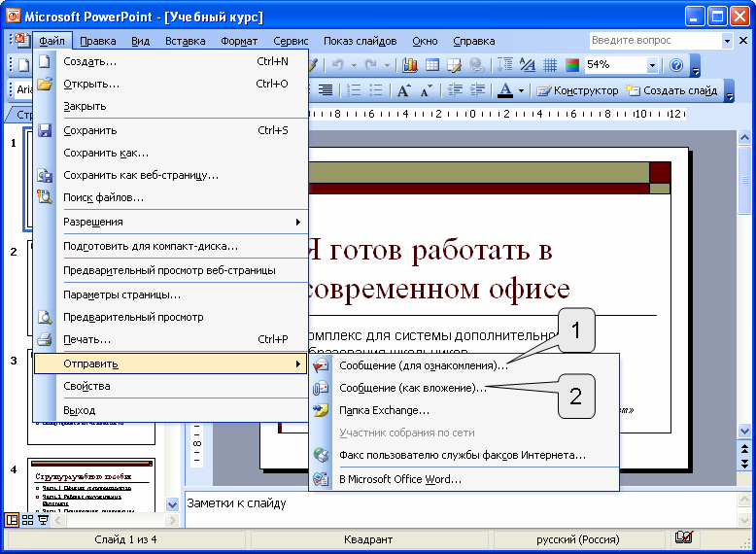Open the Redo history dropdown arrow
The width and height of the screenshot is (756, 554).
pyautogui.click(x=387, y=65)
